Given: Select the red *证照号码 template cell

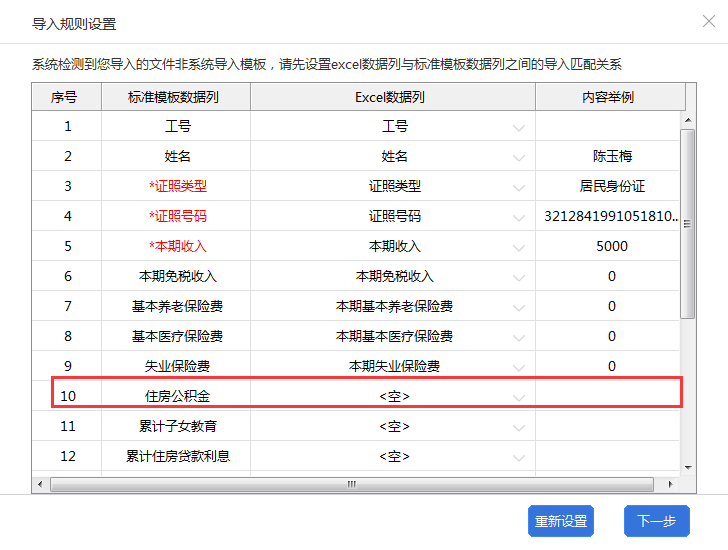Looking at the screenshot, I should click(x=176, y=216).
